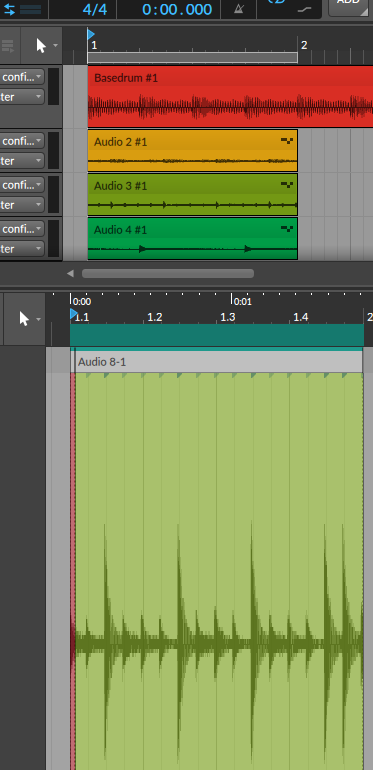Click the arranger scroll-left arrow
The width and height of the screenshot is (373, 770).
click(70, 274)
